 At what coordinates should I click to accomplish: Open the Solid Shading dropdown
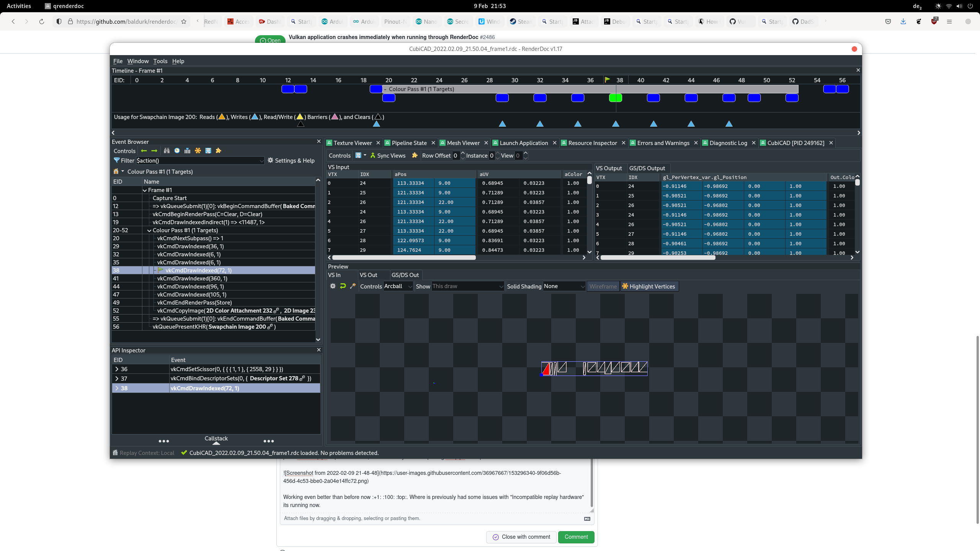coord(564,286)
